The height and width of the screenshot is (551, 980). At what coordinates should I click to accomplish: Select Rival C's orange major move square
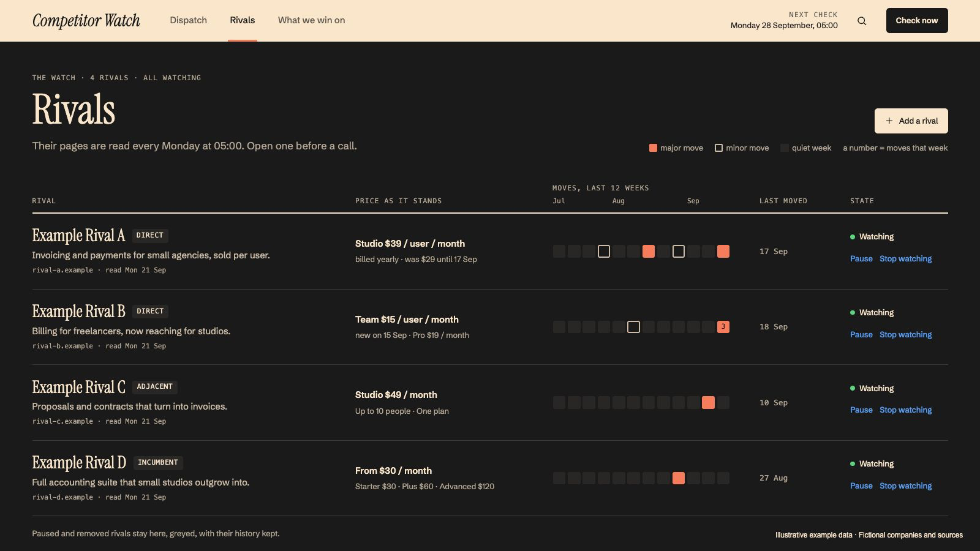709,403
